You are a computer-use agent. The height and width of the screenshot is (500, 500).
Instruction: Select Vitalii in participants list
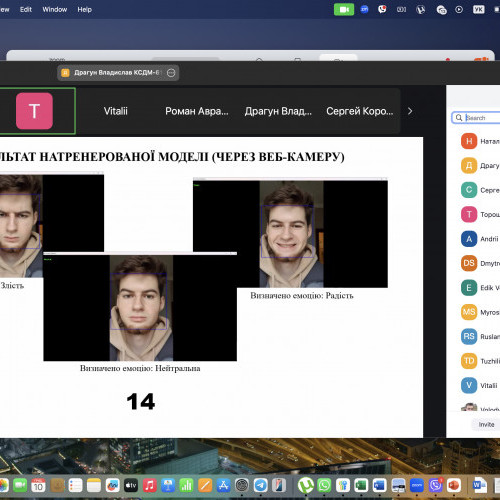tap(480, 385)
